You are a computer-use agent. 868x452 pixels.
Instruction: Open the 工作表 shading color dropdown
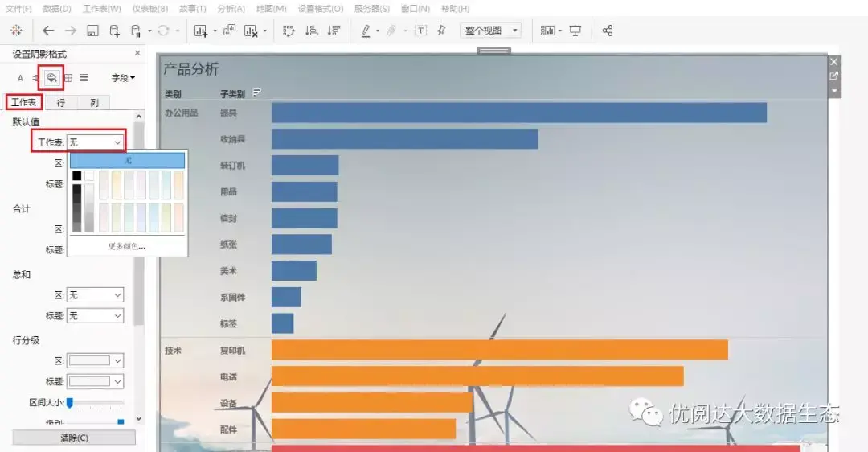tap(95, 142)
